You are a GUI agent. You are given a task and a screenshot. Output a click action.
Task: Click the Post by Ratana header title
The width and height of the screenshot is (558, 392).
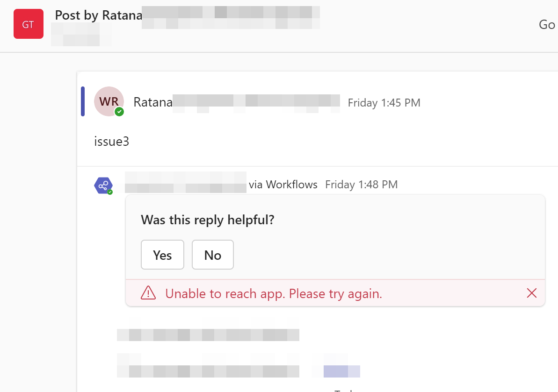(98, 15)
